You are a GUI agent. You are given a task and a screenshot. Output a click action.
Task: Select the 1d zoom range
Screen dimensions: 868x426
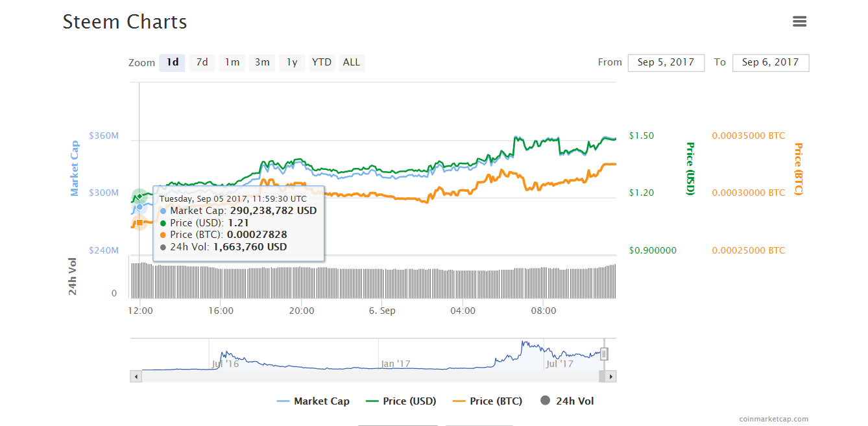tap(173, 62)
